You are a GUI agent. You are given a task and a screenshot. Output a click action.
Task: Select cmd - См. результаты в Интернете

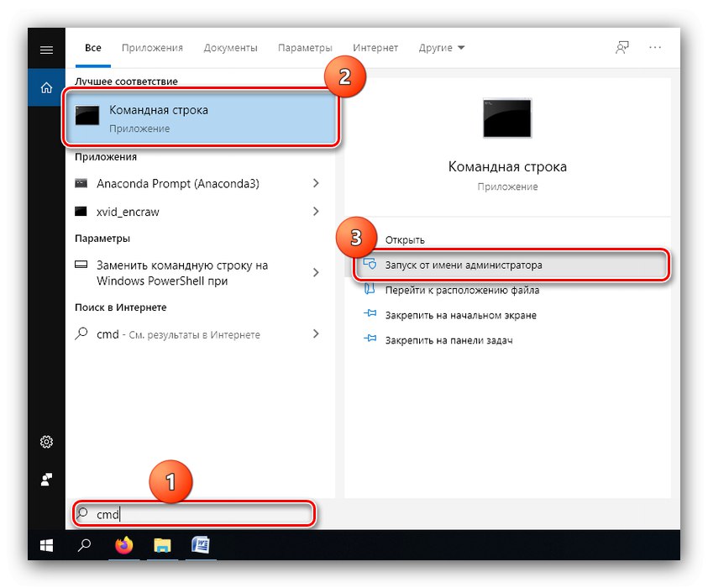coord(178,334)
